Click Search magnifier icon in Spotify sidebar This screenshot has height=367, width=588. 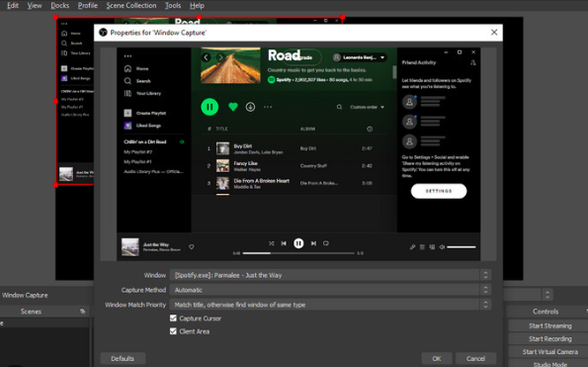pyautogui.click(x=127, y=81)
